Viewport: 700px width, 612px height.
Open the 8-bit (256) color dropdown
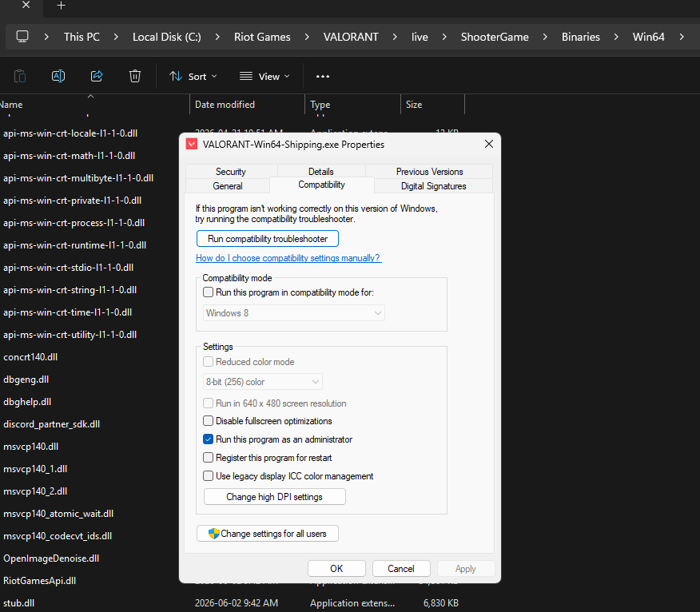coord(262,382)
